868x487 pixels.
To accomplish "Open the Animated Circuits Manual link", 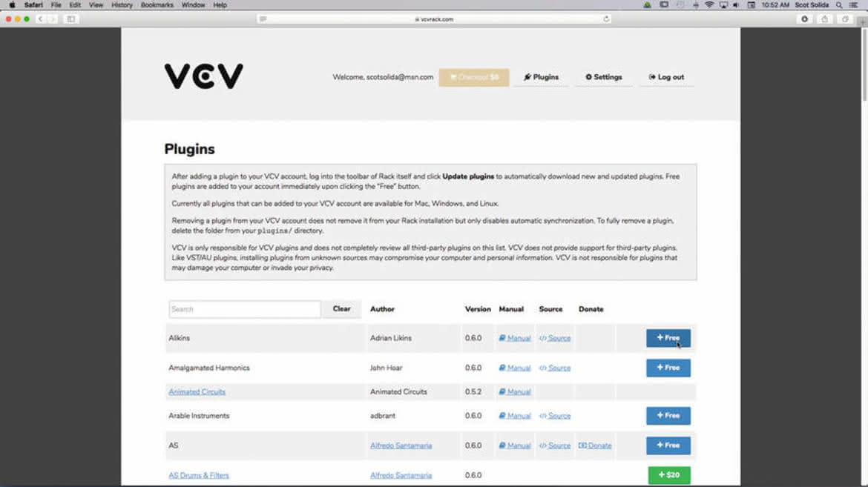I will pos(515,392).
